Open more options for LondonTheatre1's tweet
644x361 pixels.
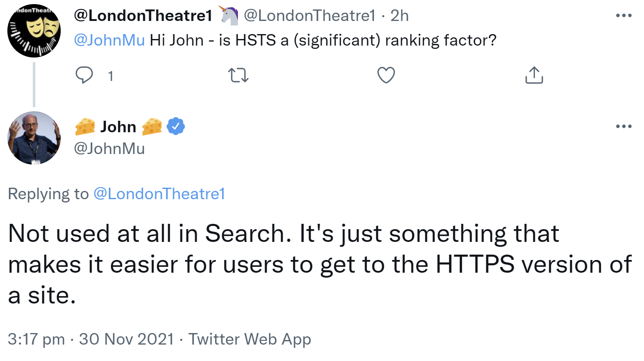(623, 15)
